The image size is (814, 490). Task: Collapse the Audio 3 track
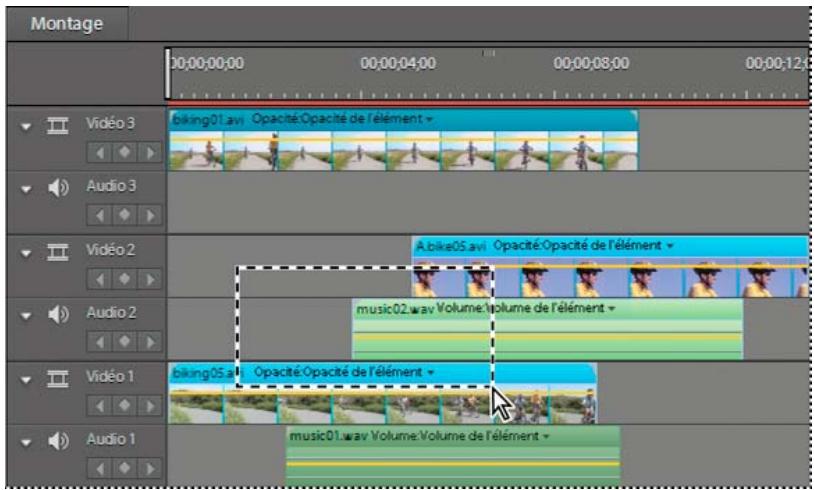tap(26, 189)
